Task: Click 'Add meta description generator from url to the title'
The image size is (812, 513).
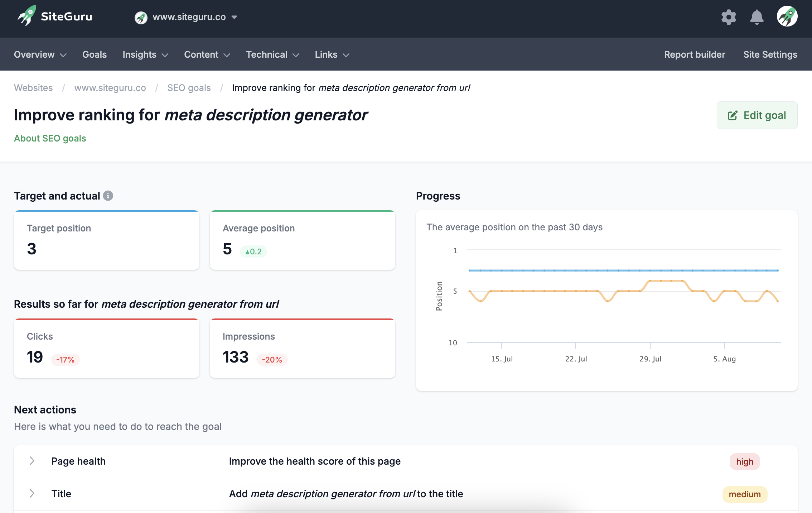Action: coord(346,494)
